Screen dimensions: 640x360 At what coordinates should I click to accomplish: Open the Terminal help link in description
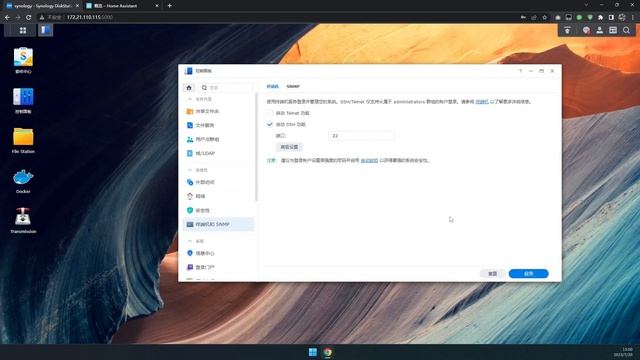482,102
